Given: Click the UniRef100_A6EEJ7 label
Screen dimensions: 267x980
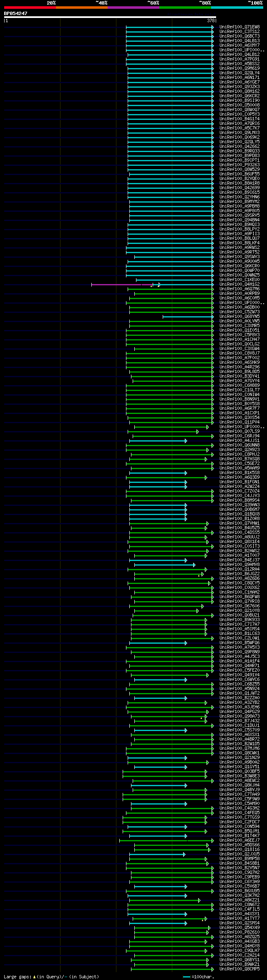Looking at the screenshot, I should [x=239, y=840].
